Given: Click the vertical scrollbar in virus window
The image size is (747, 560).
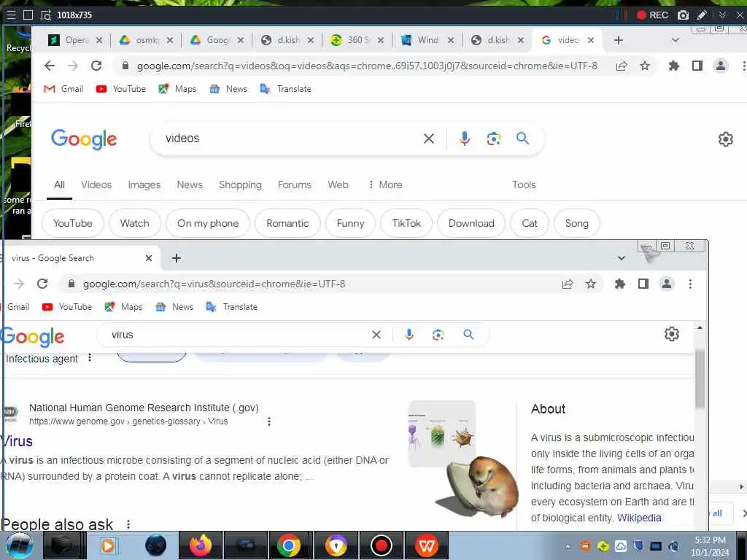Looking at the screenshot, I should (x=700, y=380).
